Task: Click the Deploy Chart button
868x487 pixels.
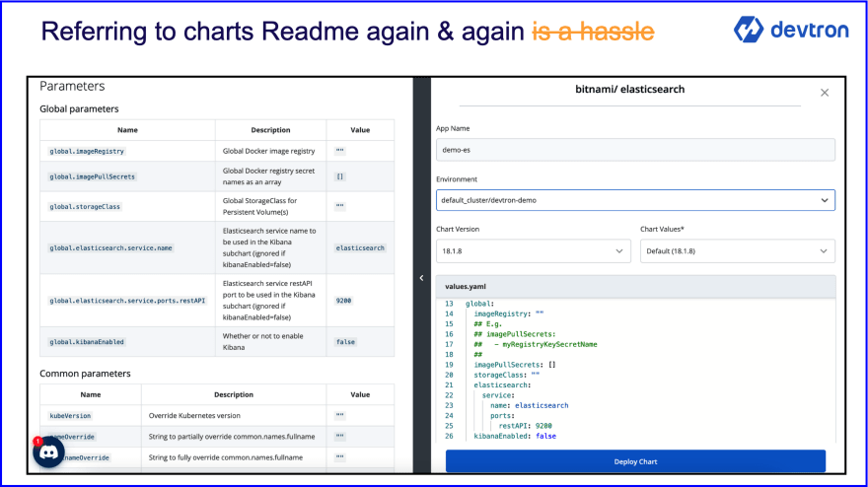Action: 635,461
